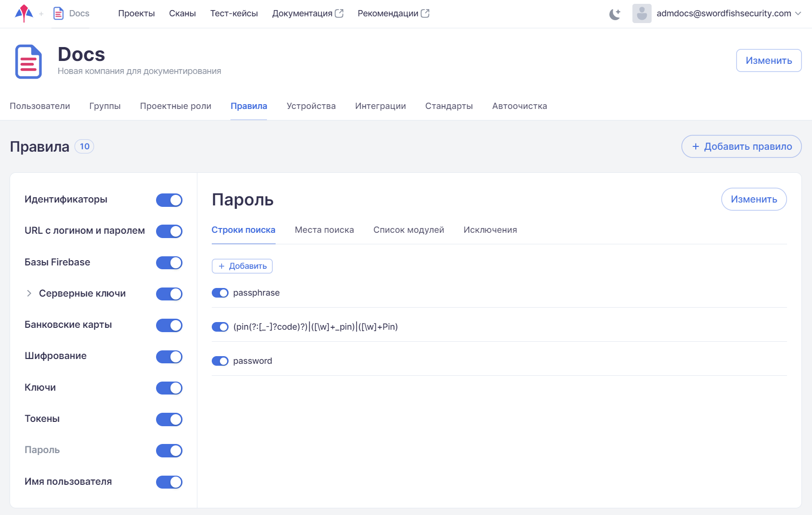This screenshot has width=812, height=515.
Task: Open the Рекомендации external link
Action: pos(393,13)
